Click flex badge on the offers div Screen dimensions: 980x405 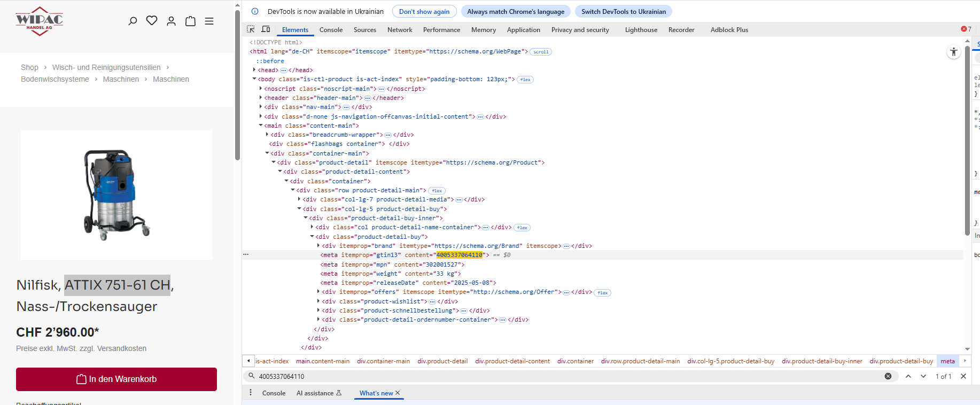coord(603,293)
